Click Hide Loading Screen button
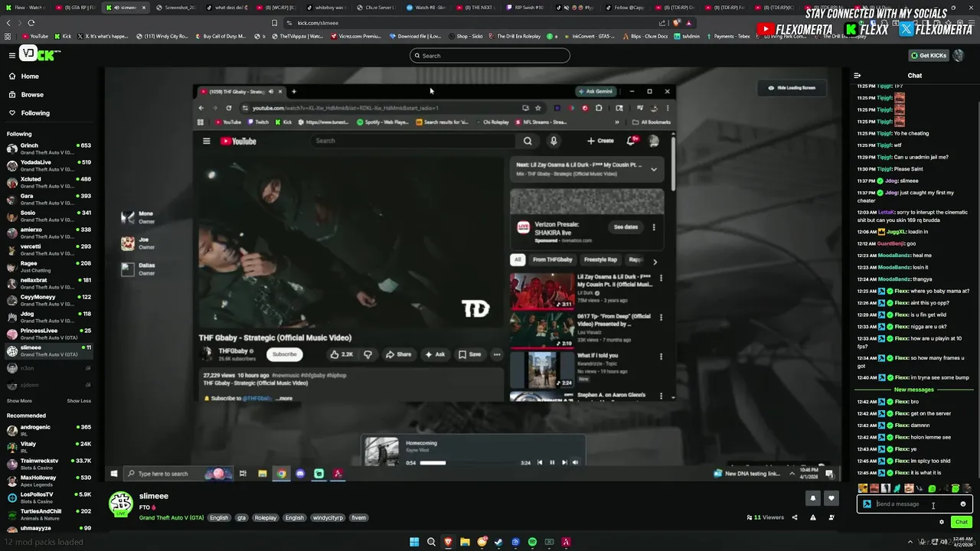The image size is (980, 551). pos(792,88)
